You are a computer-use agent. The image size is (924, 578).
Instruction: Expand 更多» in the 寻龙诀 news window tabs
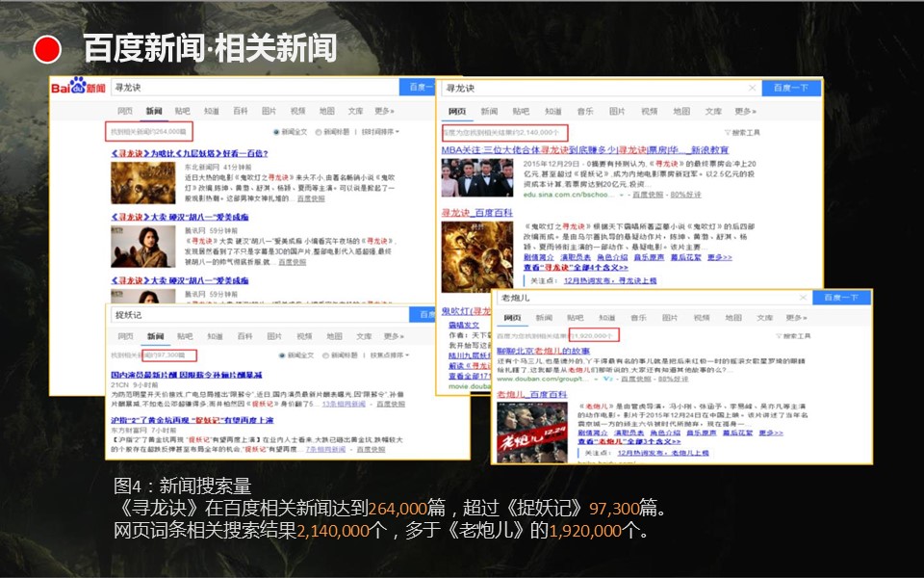pyautogui.click(x=384, y=111)
